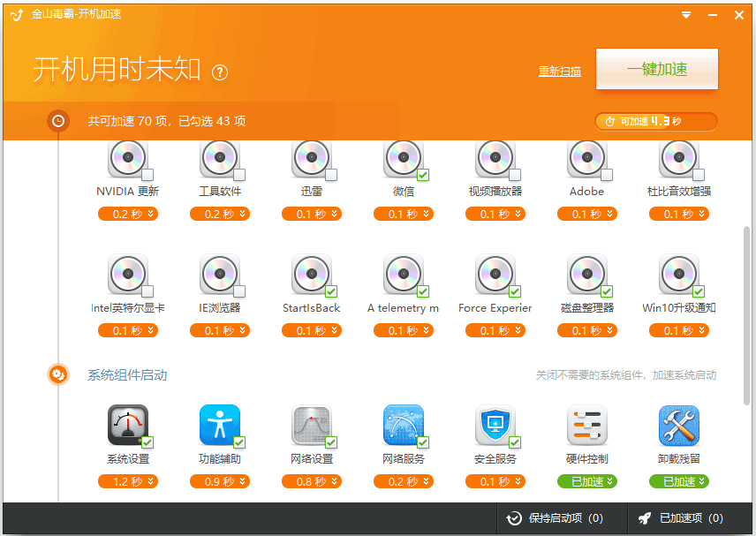Expand the 1.2 秒 dropdown under 系统设置

pyautogui.click(x=128, y=481)
